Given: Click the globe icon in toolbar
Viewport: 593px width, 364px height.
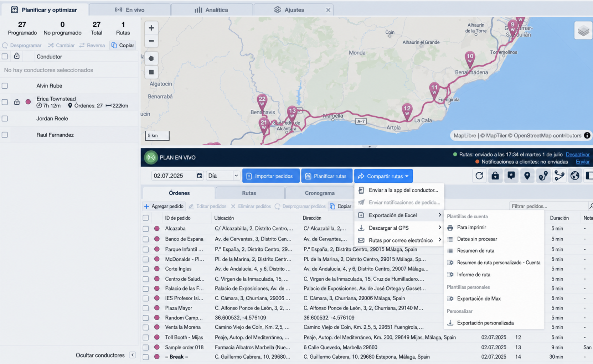Looking at the screenshot, I should click(x=575, y=176).
